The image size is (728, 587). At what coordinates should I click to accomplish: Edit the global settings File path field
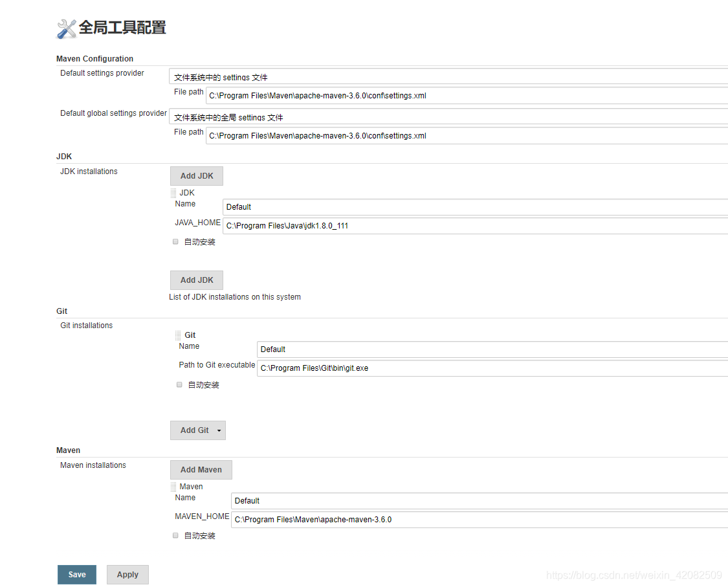[x=467, y=136]
